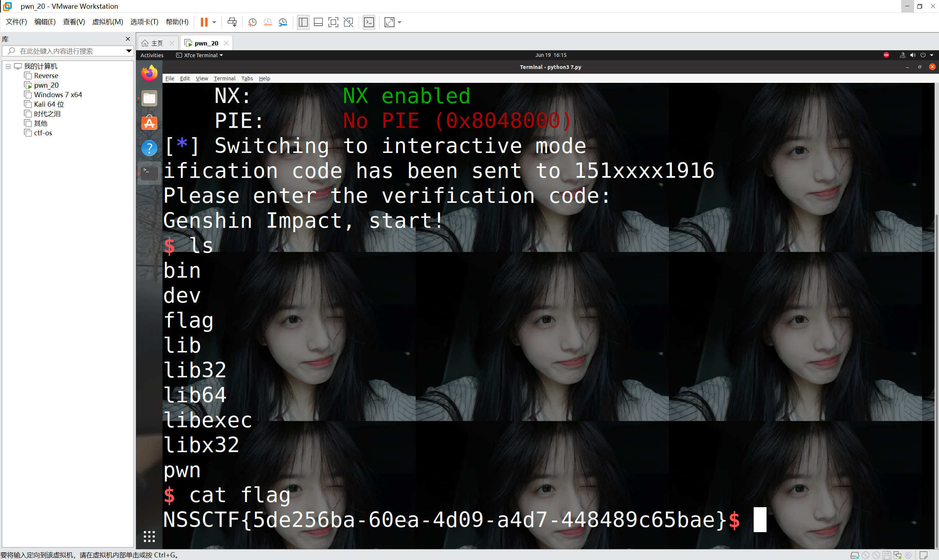Enter full screen mode icon

click(333, 22)
